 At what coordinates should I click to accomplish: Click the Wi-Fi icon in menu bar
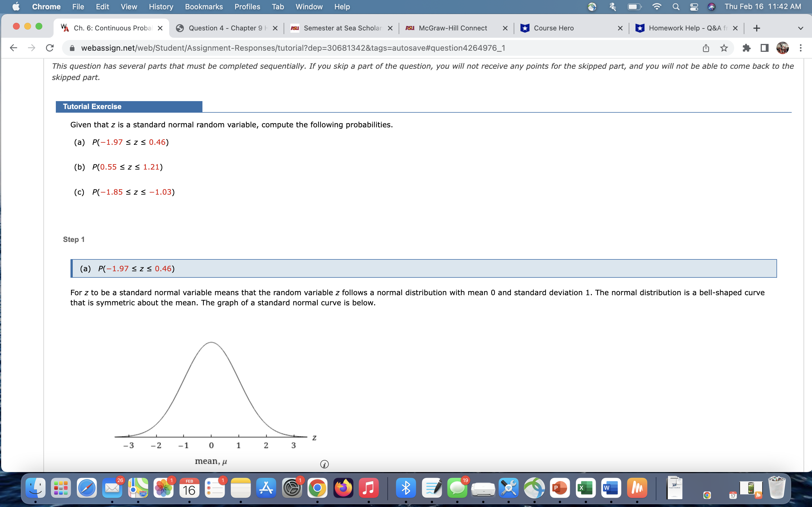tap(655, 7)
